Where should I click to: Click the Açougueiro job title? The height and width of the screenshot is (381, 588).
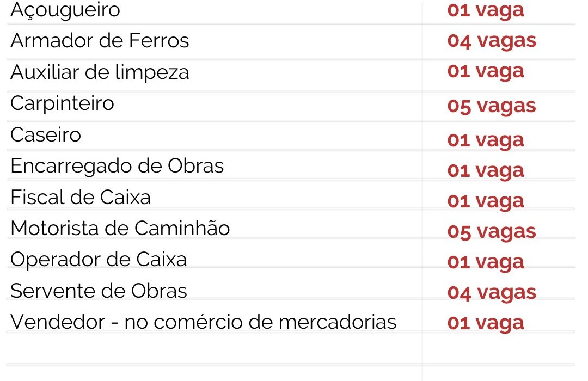coord(65,10)
